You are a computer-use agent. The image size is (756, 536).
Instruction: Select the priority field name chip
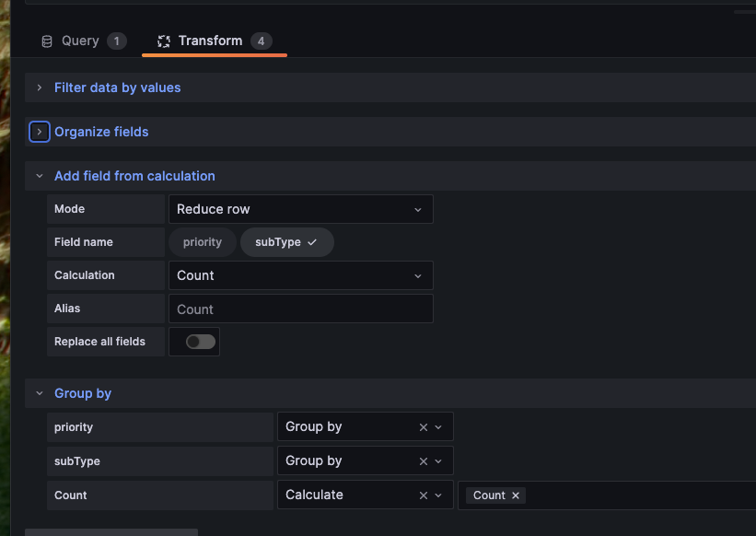point(203,242)
